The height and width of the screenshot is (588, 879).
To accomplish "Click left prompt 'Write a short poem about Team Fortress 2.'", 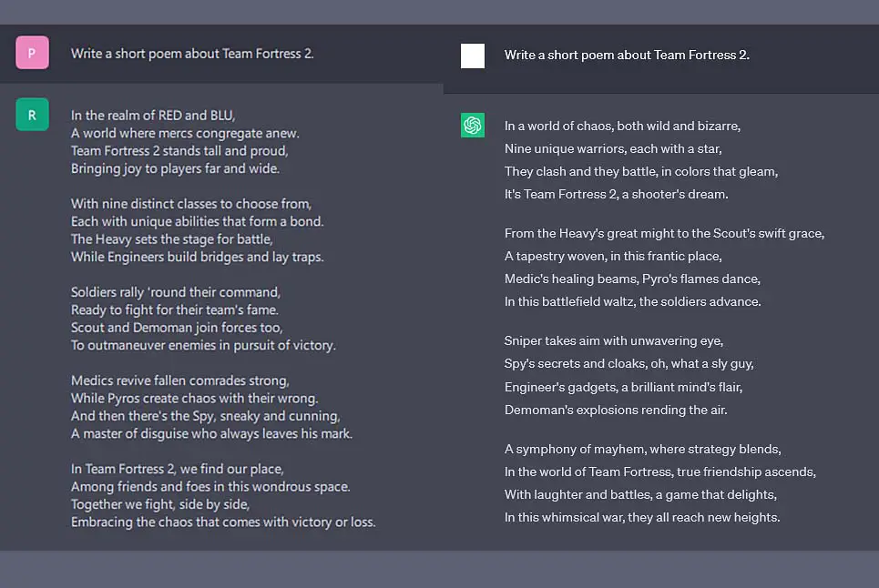I will pos(192,54).
